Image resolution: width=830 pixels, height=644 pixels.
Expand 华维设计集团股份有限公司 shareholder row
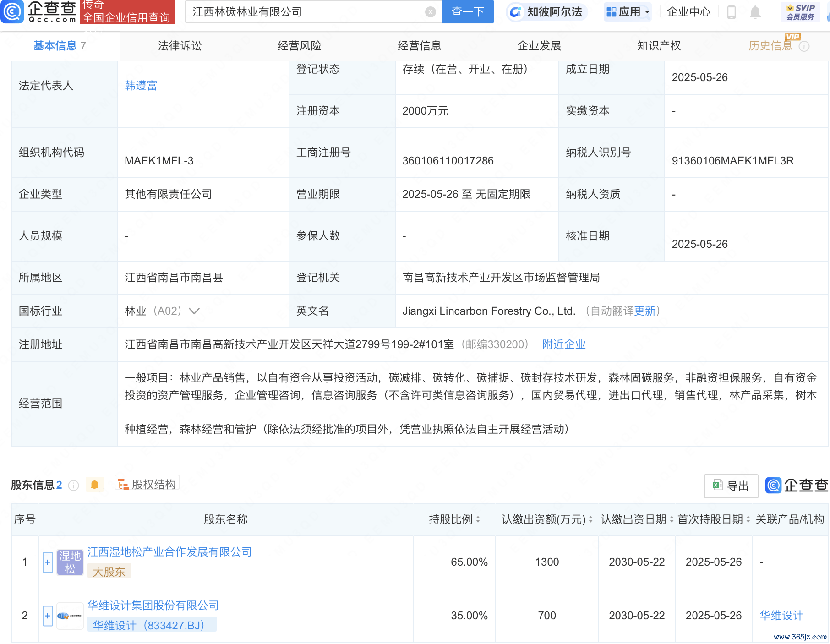pos(48,616)
